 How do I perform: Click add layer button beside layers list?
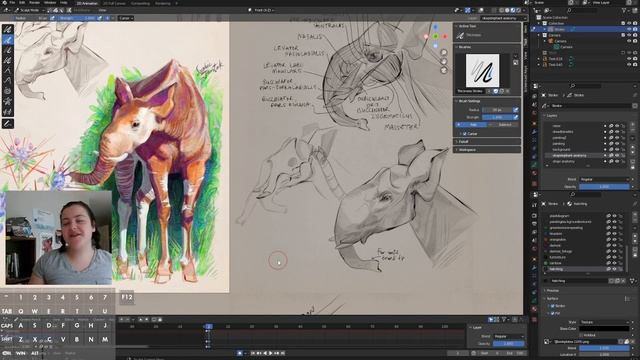point(633,124)
